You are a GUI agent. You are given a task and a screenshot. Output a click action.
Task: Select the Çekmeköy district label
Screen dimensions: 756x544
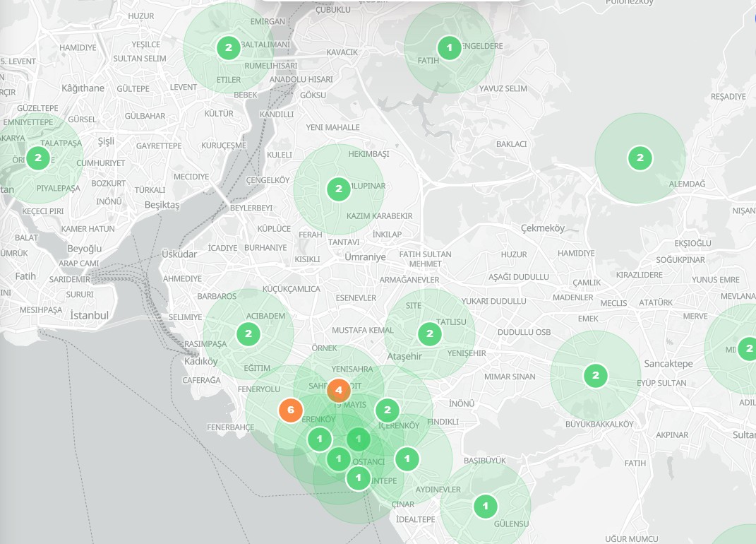click(x=542, y=227)
